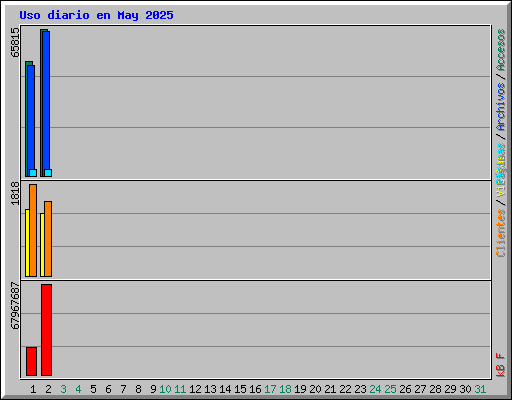
Task: Click the blue Archivos bar for day 2
Action: pos(46,100)
